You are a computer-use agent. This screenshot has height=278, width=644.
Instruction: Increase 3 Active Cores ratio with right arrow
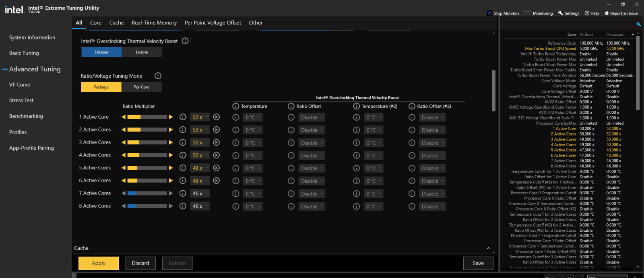point(171,142)
